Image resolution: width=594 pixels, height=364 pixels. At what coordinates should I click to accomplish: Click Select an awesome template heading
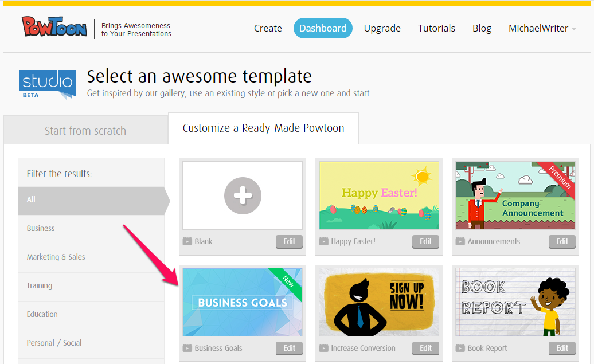(x=200, y=76)
